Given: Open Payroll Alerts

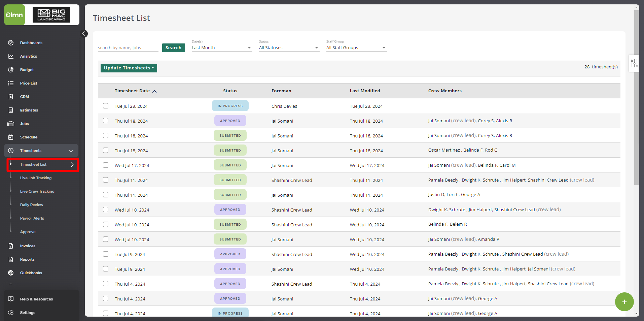Looking at the screenshot, I should click(32, 218).
